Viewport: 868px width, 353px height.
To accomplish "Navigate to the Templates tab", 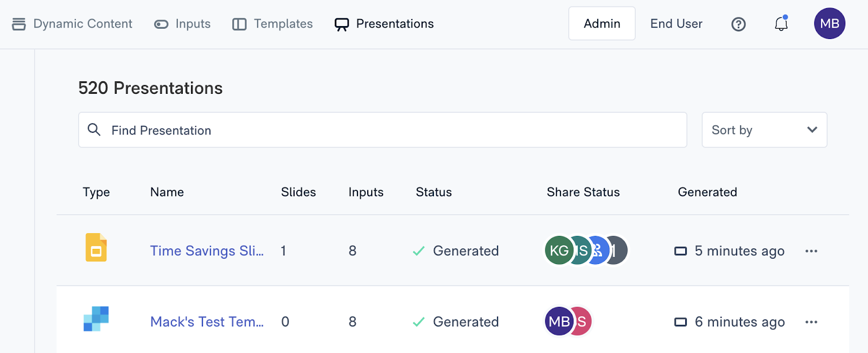I will [x=273, y=24].
